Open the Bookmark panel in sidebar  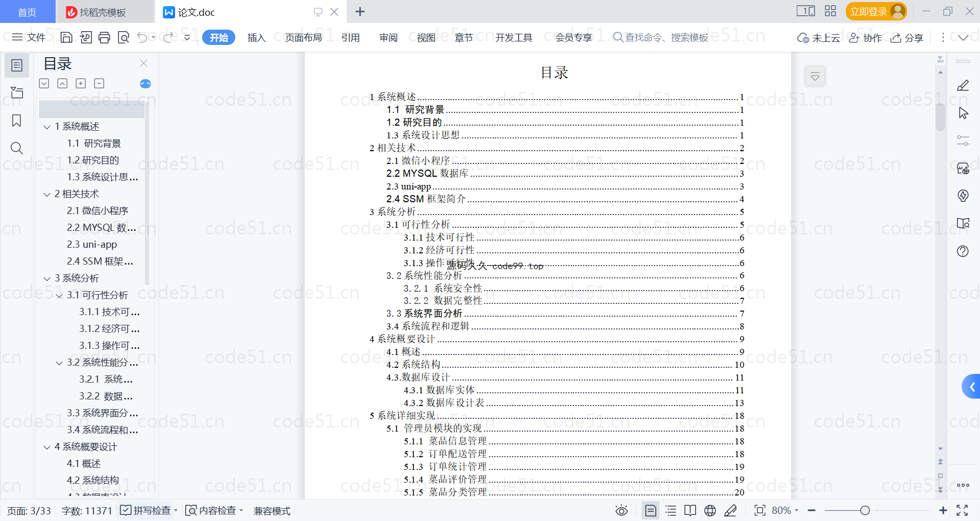(17, 121)
